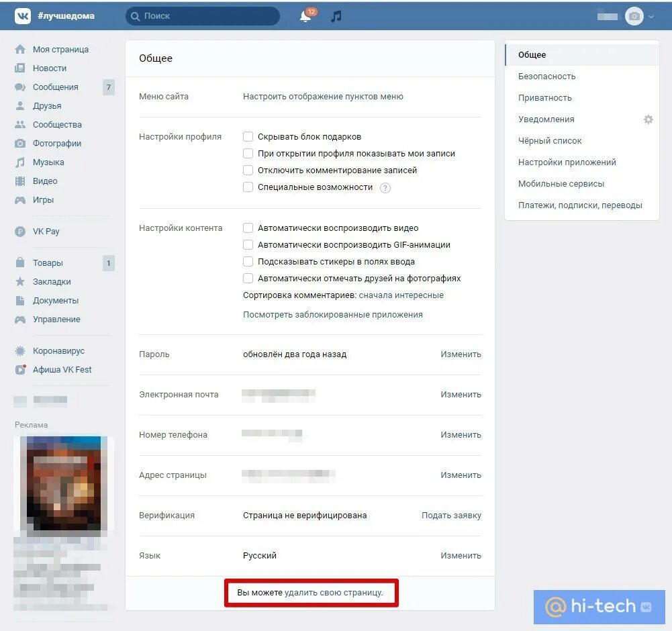Click the shopping bag icon next to Товары
672x631 pixels.
coord(20,262)
